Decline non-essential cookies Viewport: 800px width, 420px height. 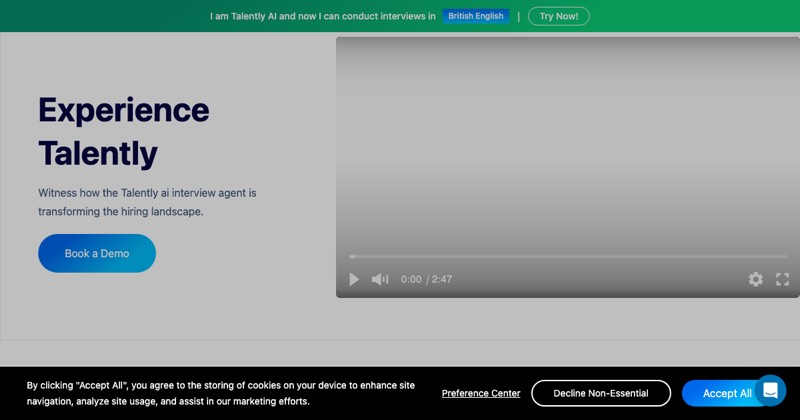pos(601,393)
